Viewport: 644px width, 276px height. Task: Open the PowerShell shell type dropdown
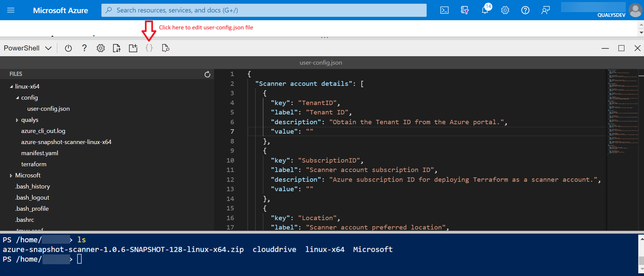tap(28, 48)
